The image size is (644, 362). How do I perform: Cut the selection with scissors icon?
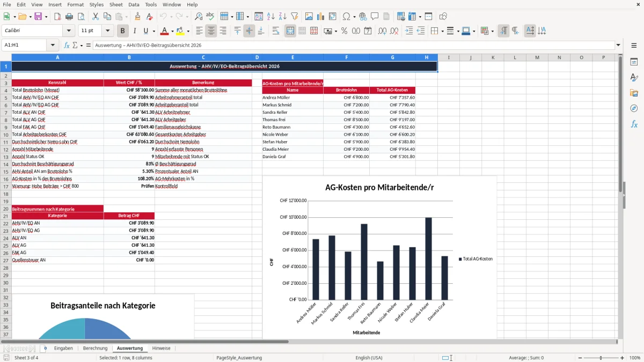[x=95, y=17]
